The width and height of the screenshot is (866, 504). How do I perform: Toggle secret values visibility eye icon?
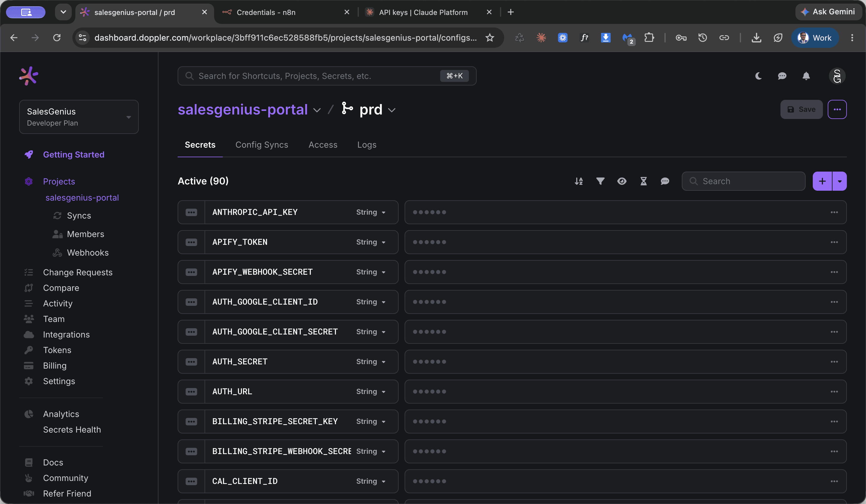[x=622, y=181]
